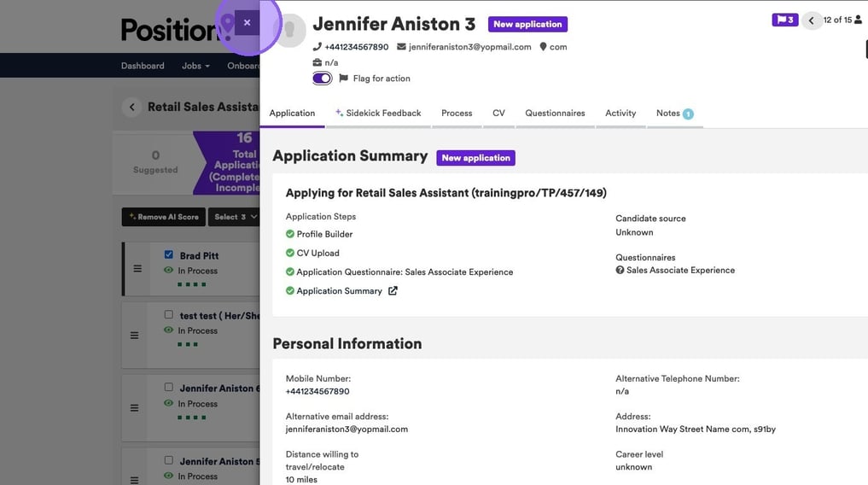Click the Remove AI Score button

point(163,217)
